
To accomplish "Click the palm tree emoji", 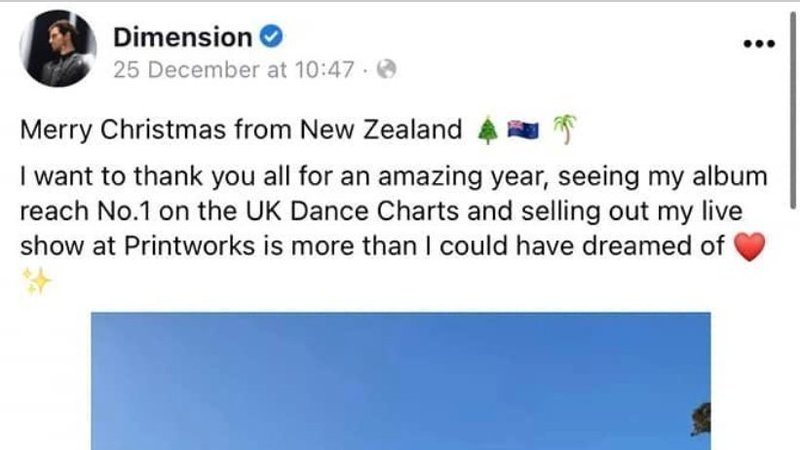I will click(x=565, y=130).
